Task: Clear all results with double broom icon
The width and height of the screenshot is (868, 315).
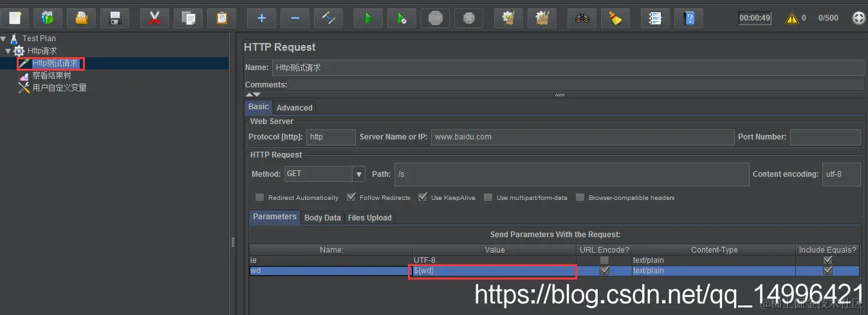Action: click(542, 18)
